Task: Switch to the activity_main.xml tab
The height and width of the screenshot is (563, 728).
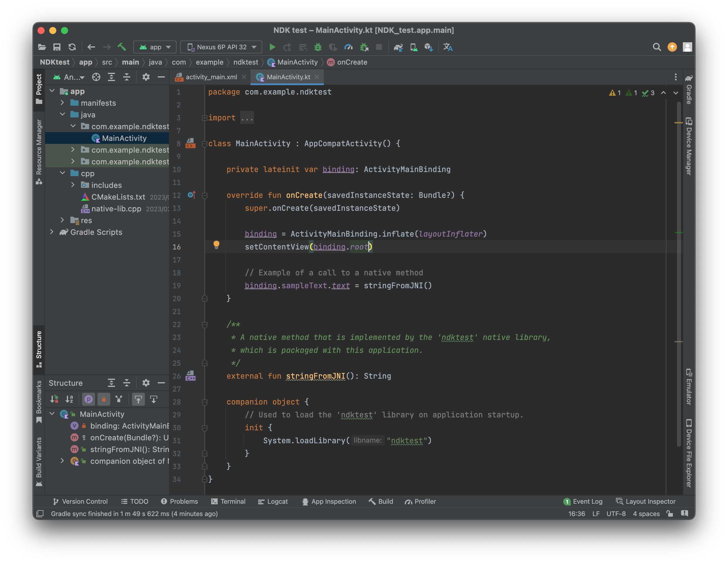Action: (211, 77)
